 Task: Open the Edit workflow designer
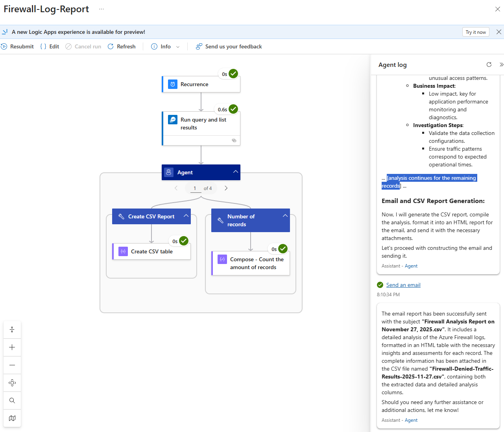(50, 46)
